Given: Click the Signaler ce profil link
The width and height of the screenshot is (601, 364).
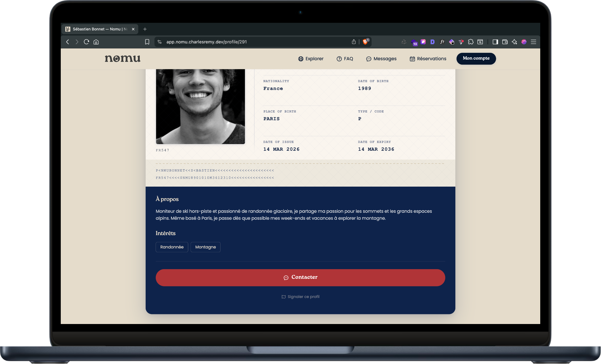Looking at the screenshot, I should tap(300, 297).
